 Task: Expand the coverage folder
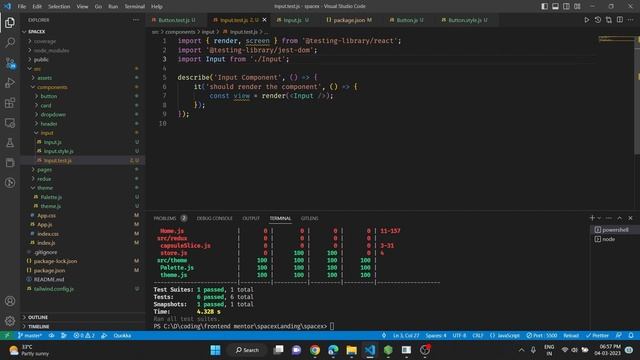coord(83,41)
